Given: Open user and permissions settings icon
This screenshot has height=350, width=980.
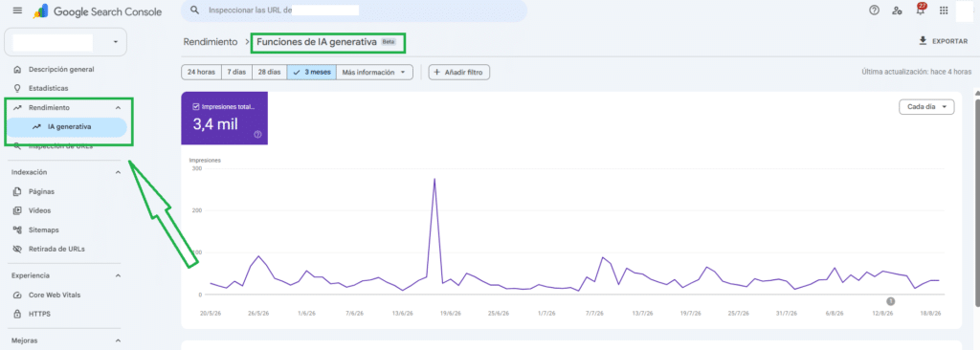Looking at the screenshot, I should (x=897, y=11).
